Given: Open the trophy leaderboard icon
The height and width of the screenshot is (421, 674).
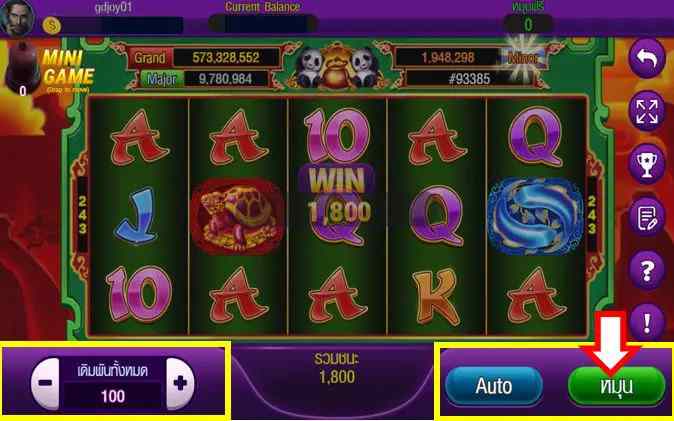Looking at the screenshot, I should coord(646,164).
